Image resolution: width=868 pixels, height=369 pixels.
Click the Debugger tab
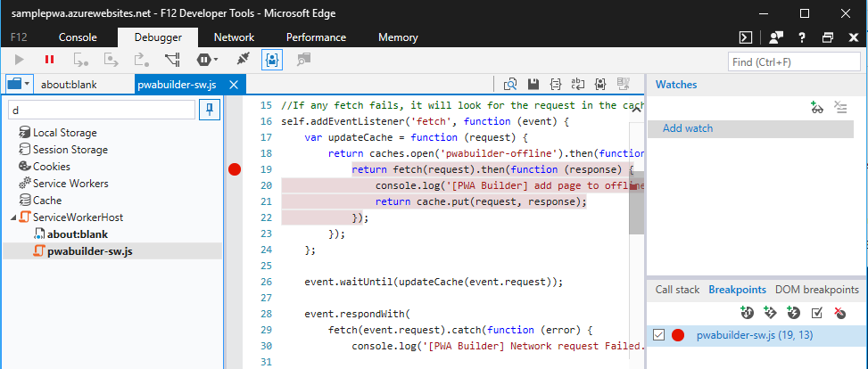coord(158,37)
